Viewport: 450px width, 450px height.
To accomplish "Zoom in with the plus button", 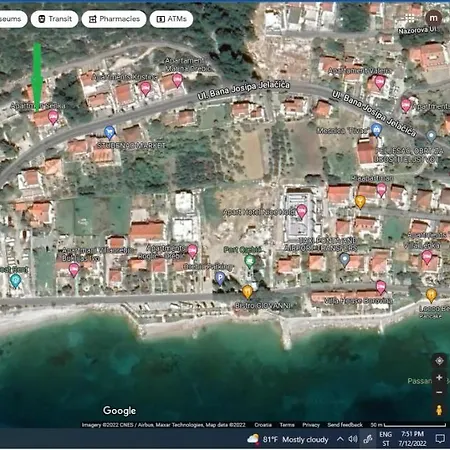I will [x=439, y=377].
